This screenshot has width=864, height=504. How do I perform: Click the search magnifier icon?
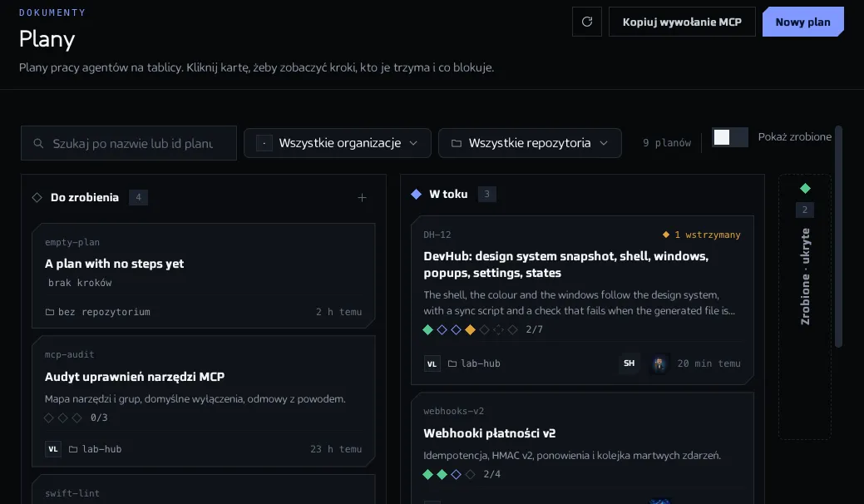click(x=38, y=143)
